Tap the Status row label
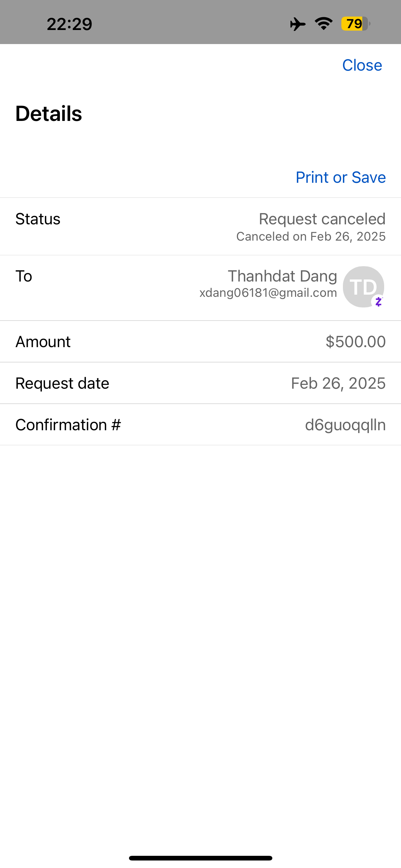Image resolution: width=401 pixels, height=868 pixels. 38,219
